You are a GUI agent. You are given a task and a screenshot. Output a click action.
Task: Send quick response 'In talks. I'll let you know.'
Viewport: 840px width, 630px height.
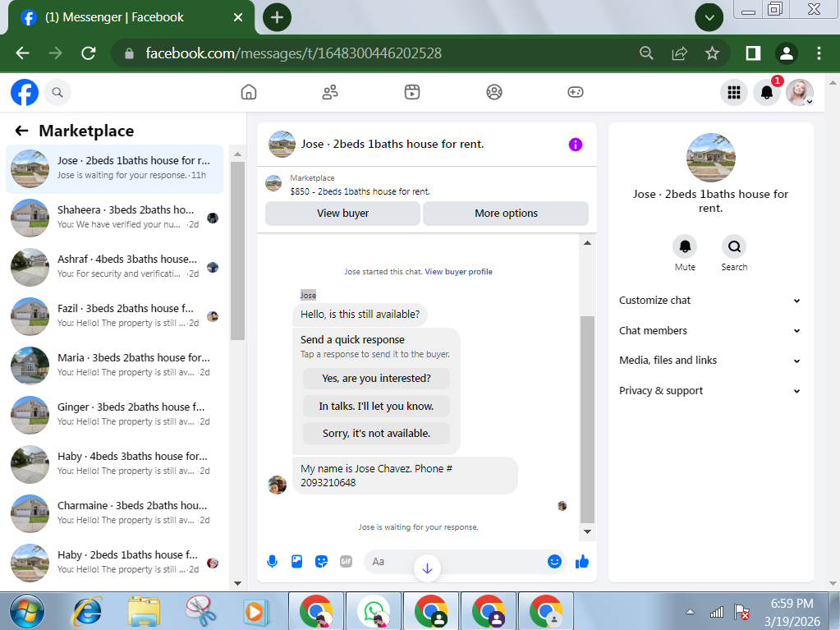pos(376,406)
